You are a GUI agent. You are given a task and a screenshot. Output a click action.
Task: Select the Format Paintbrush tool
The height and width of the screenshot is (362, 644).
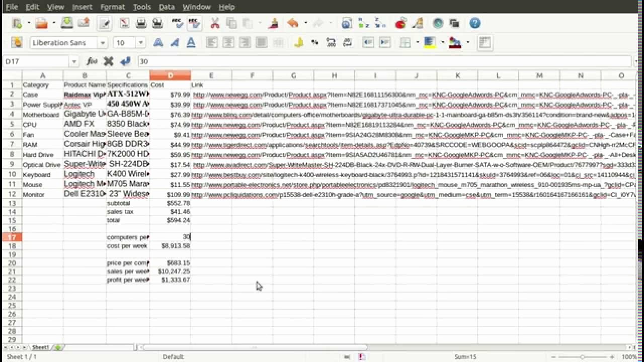(273, 23)
